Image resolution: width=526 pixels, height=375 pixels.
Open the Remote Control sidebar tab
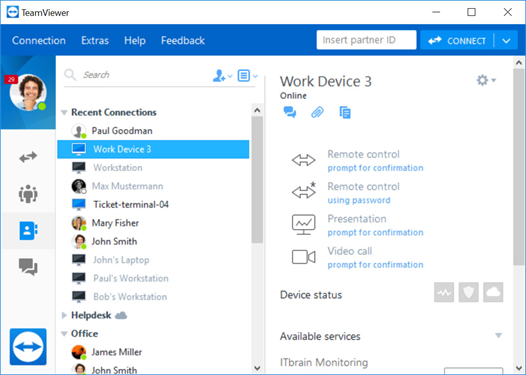(28, 157)
